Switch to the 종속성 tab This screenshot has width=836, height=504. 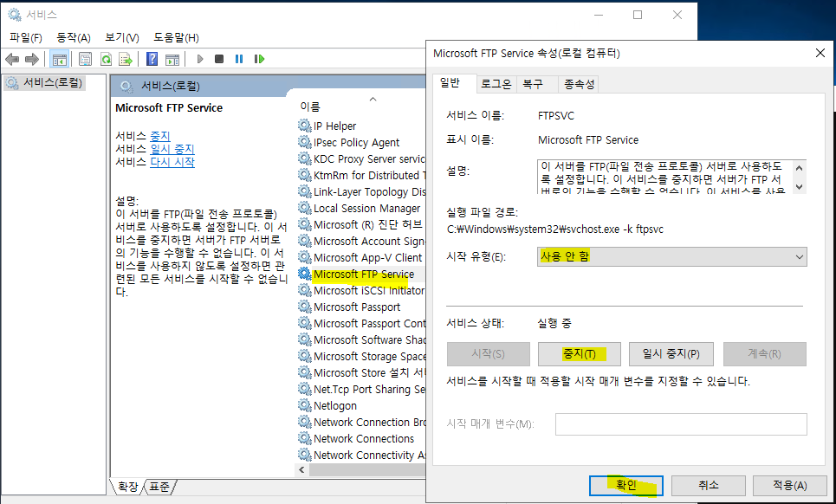[579, 84]
